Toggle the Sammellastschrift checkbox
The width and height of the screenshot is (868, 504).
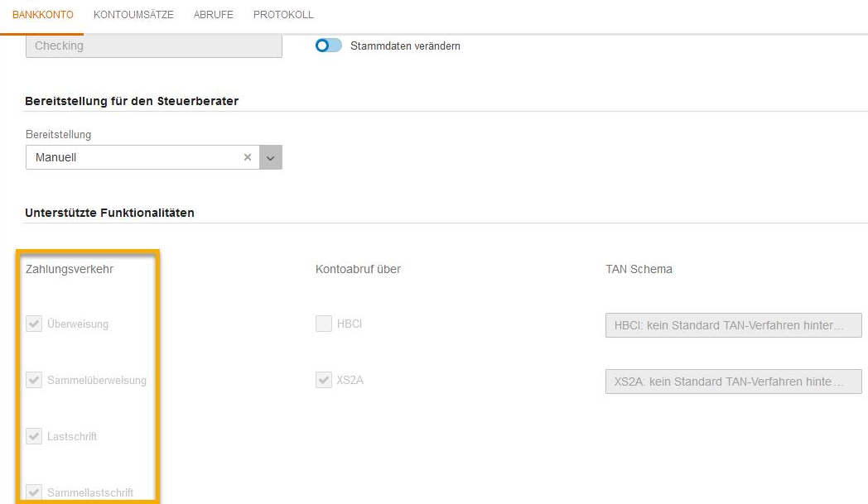[x=34, y=492]
